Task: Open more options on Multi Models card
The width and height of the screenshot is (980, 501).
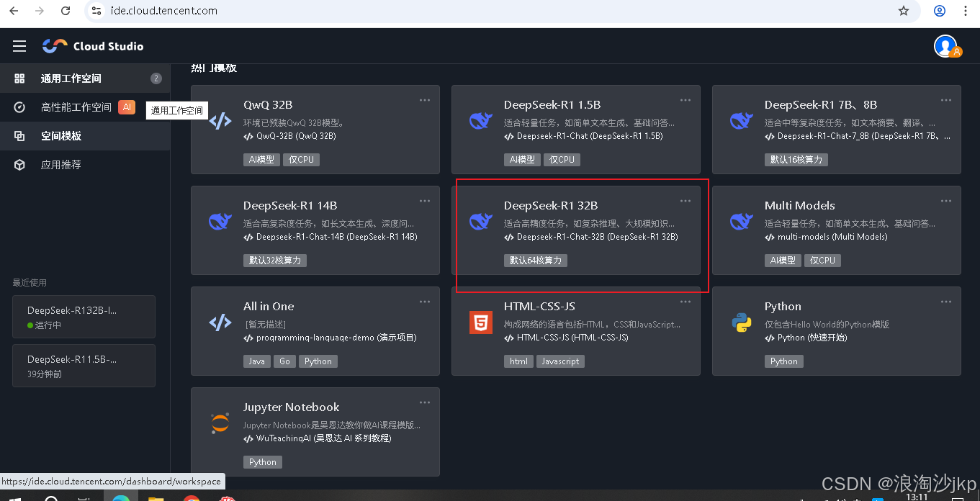Action: coord(946,201)
